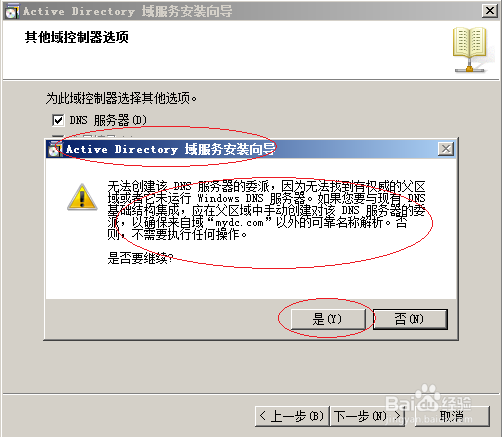
Task: Click the yellow warning triangle icon
Action: (82, 197)
